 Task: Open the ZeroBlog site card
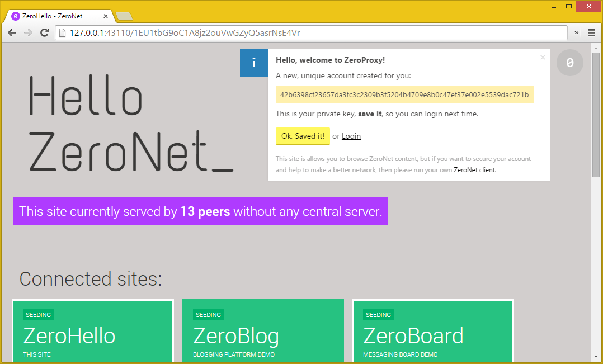[263, 332]
